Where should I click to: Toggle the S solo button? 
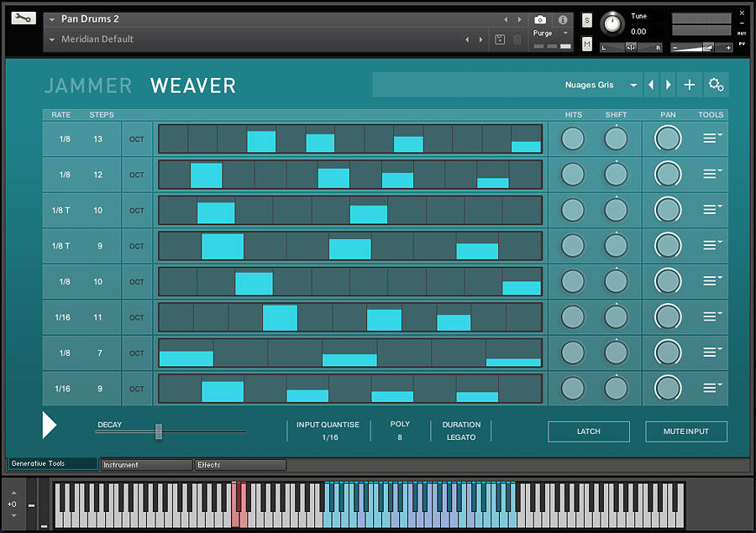tap(587, 20)
